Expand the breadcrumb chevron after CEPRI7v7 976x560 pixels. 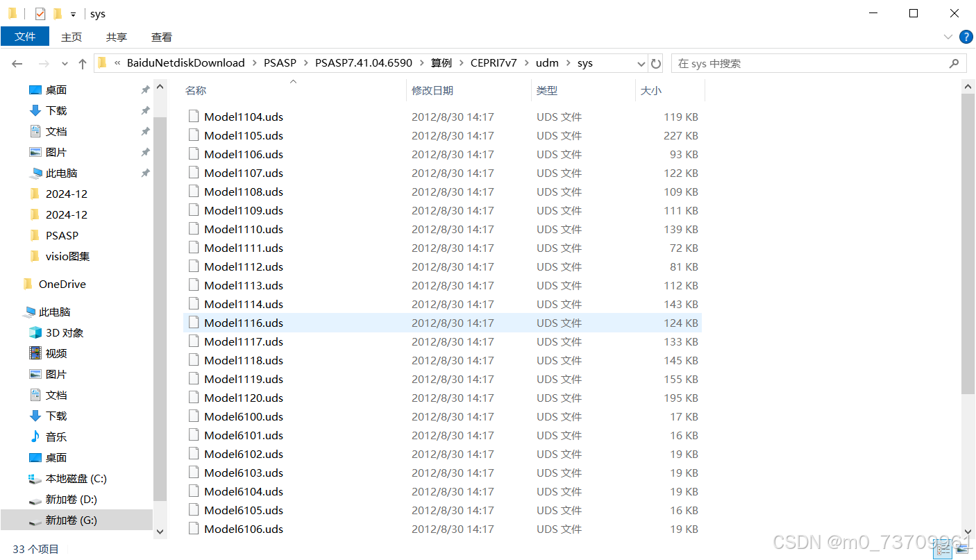pyautogui.click(x=525, y=62)
